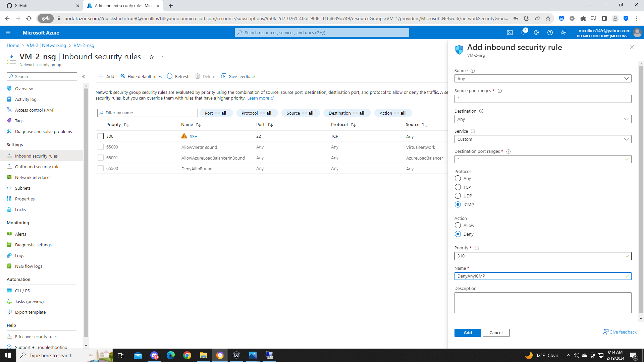Collapse the left sidebar menu

click(84, 76)
